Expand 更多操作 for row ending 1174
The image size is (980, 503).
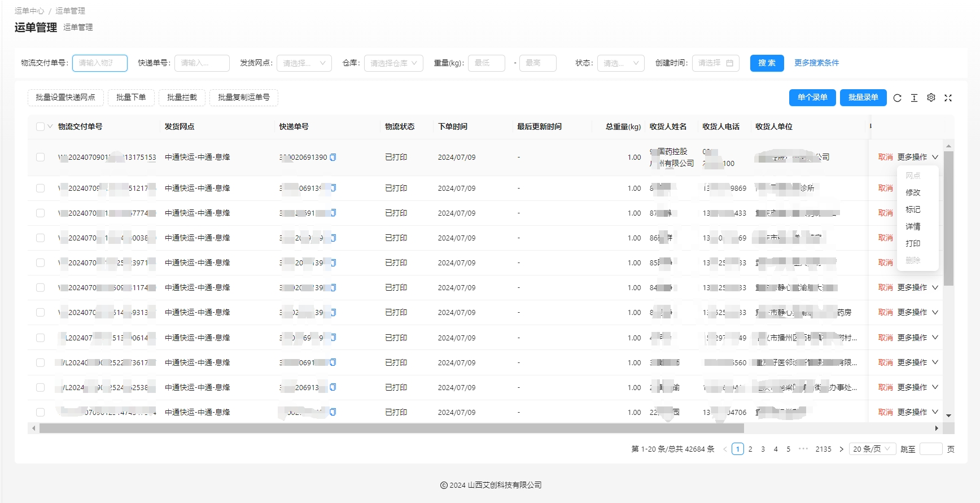tap(917, 287)
